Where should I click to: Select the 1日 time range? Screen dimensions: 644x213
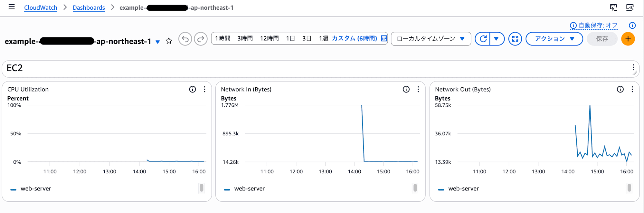pos(290,38)
